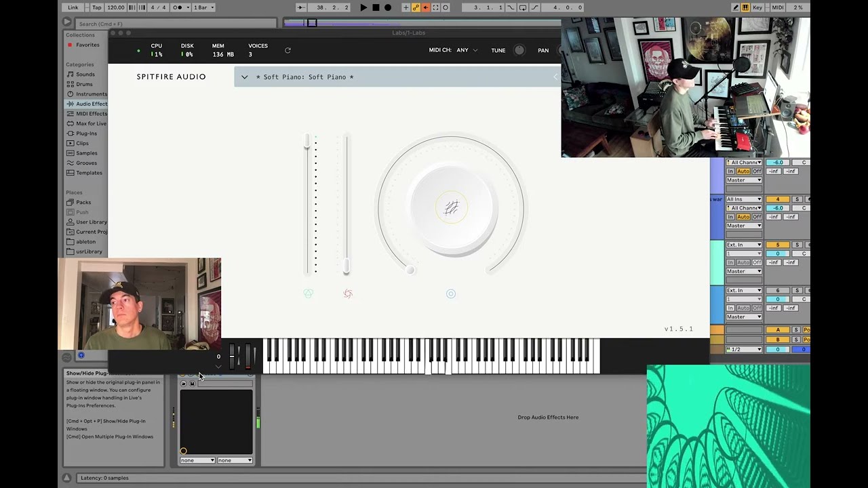Click the track 5 activator button
Viewport: 868px width, 488px height.
tap(778, 245)
